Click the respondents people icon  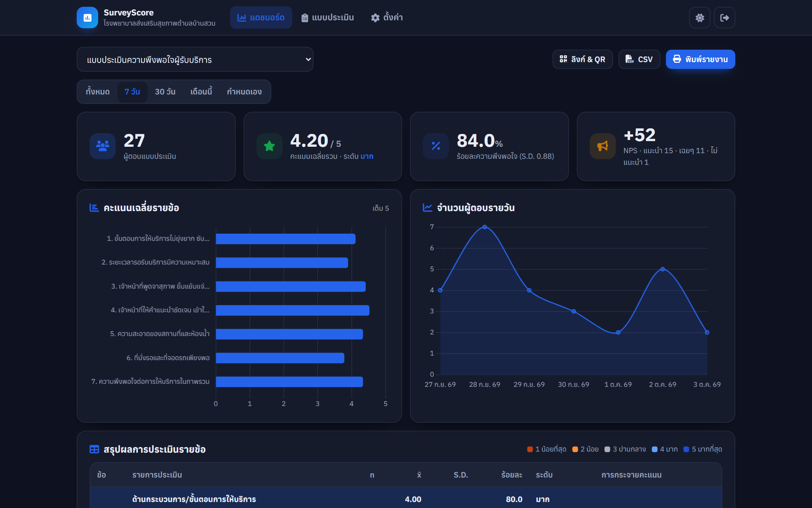pos(103,146)
